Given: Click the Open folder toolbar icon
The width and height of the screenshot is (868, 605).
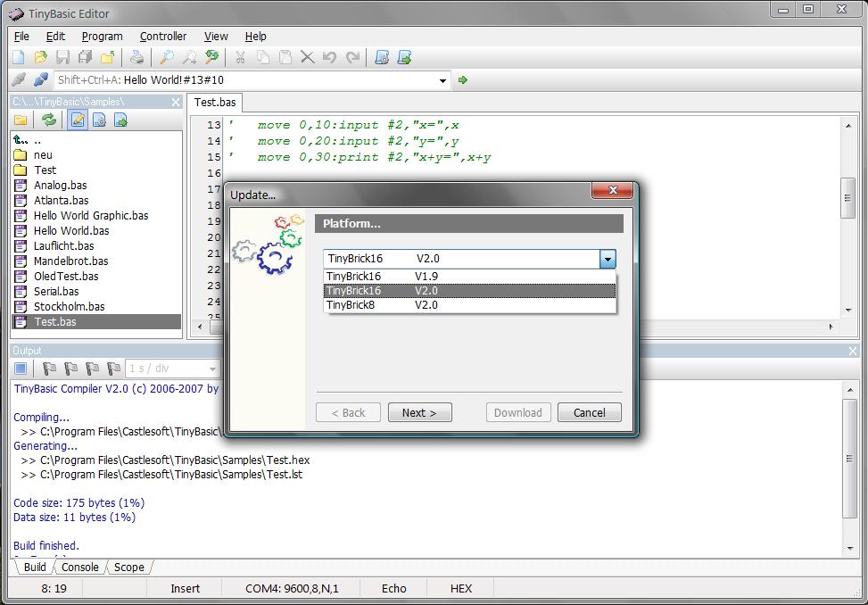Looking at the screenshot, I should pos(41,57).
